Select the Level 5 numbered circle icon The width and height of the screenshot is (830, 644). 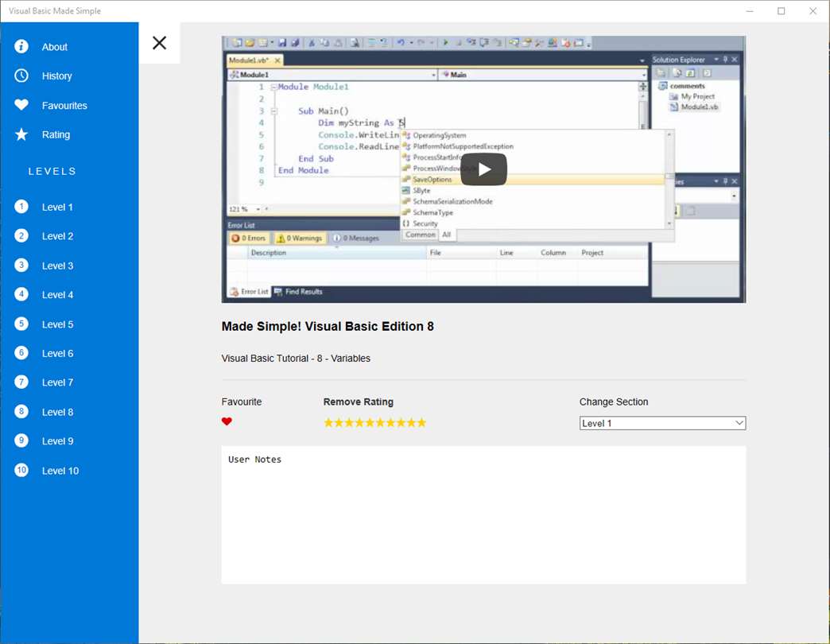[x=21, y=324]
